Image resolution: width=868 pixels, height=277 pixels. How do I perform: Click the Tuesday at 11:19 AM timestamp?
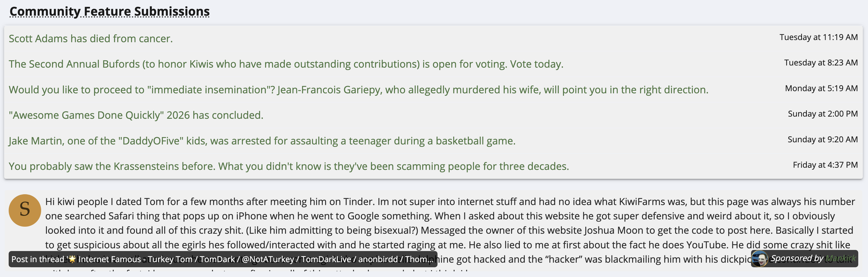point(818,37)
